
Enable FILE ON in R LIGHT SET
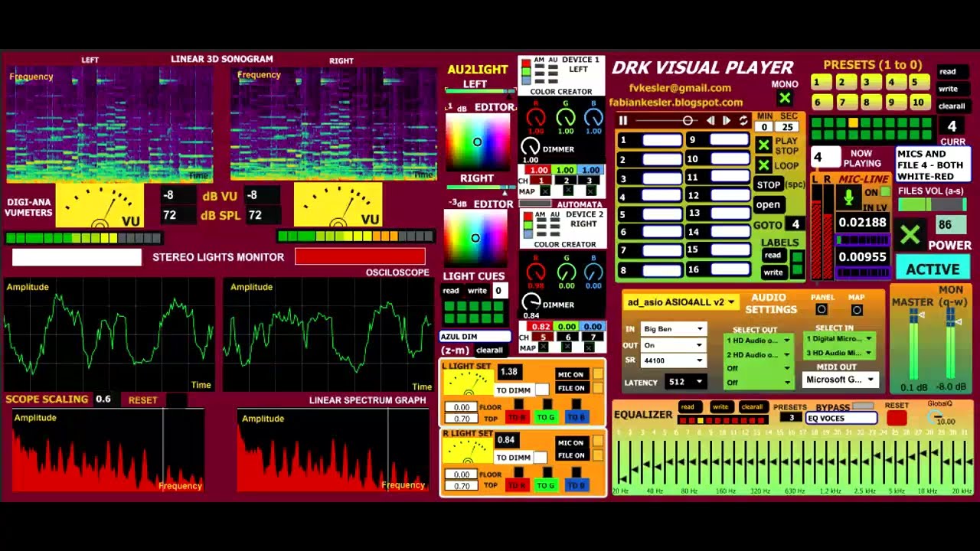[598, 455]
